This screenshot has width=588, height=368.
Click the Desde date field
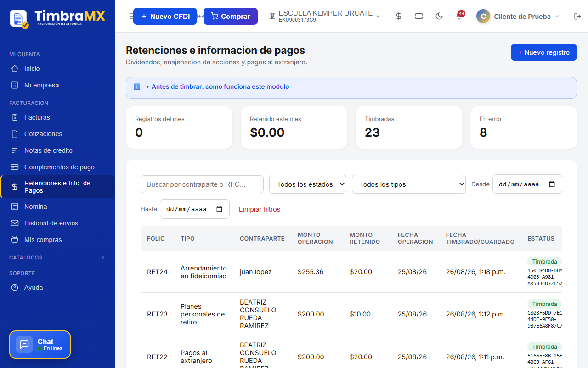coord(527,184)
